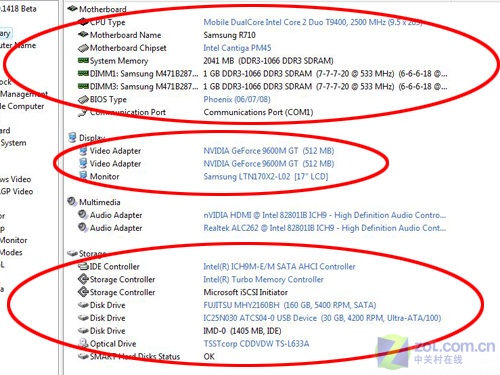Click the nVIDIA HDMI Audio Adapter icon
Viewport: 500px width, 375px height.
click(x=83, y=214)
